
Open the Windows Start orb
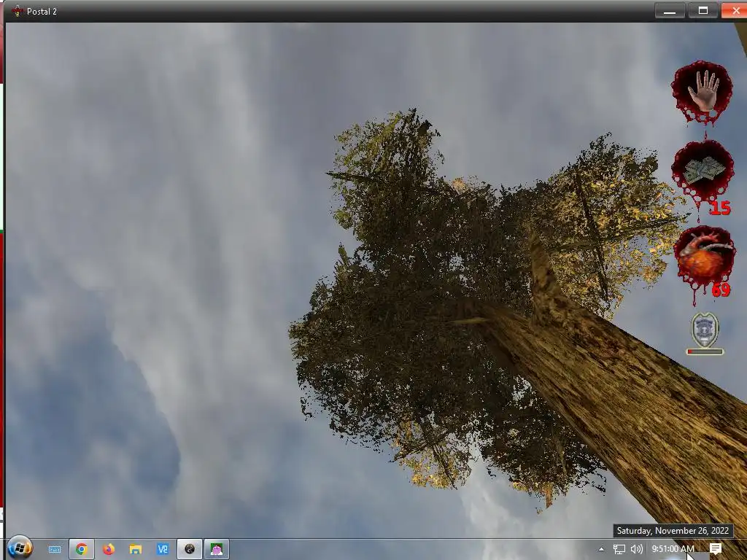coord(20,548)
